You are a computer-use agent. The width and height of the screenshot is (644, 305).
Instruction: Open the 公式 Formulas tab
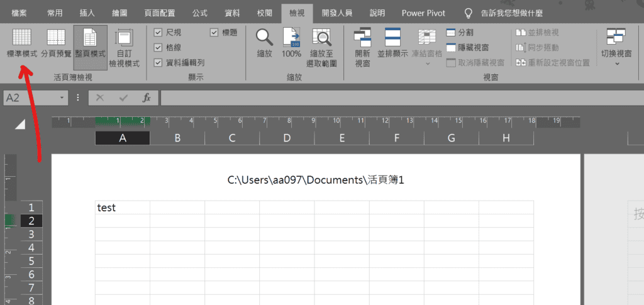(x=199, y=13)
